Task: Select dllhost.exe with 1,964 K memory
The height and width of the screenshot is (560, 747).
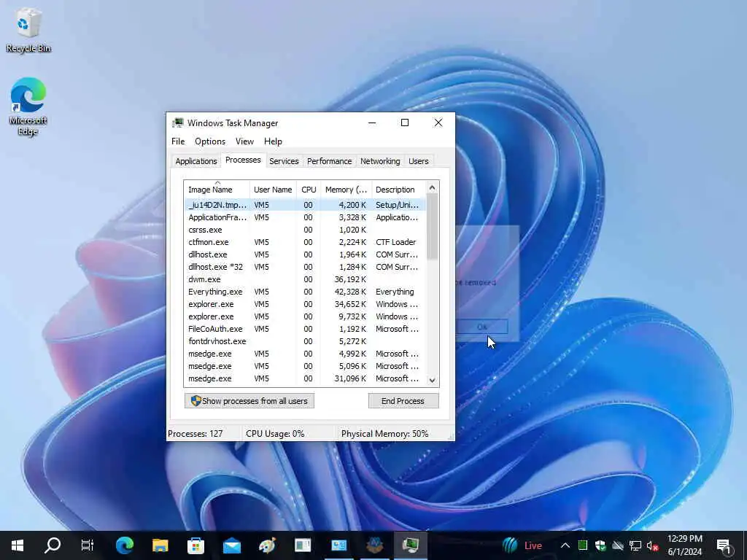Action: [x=305, y=254]
